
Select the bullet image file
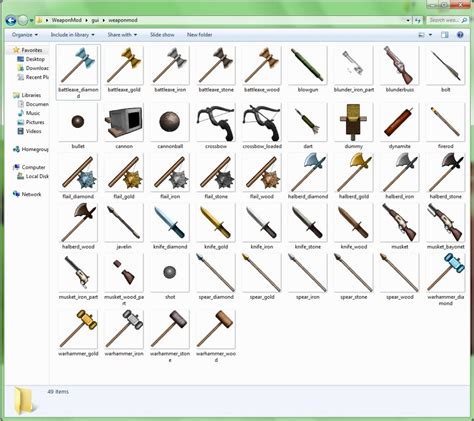coord(78,126)
